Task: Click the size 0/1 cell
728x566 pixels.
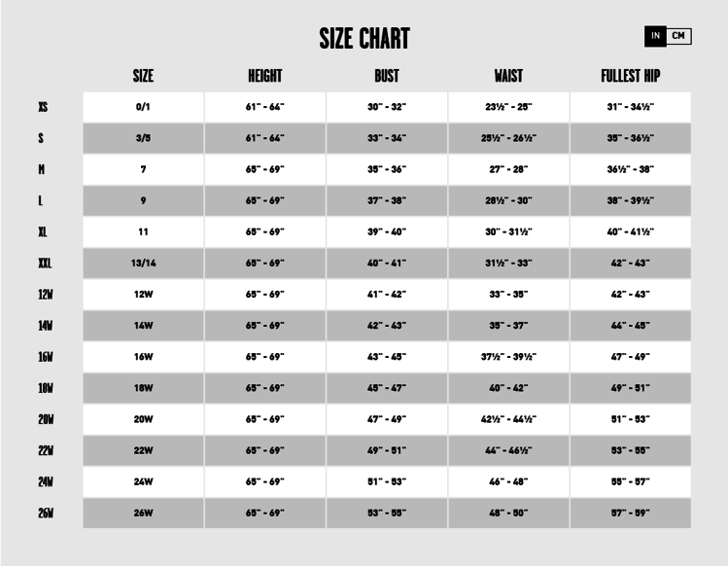Action: [x=143, y=107]
